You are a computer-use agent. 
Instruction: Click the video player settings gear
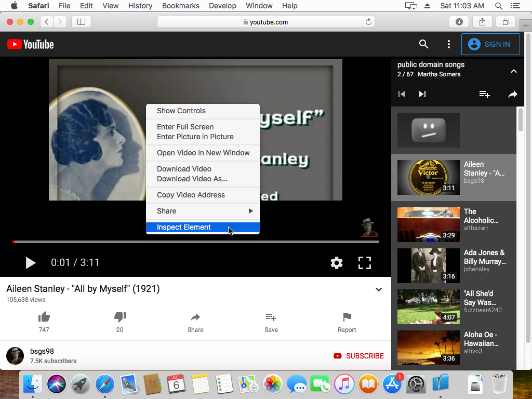click(337, 263)
